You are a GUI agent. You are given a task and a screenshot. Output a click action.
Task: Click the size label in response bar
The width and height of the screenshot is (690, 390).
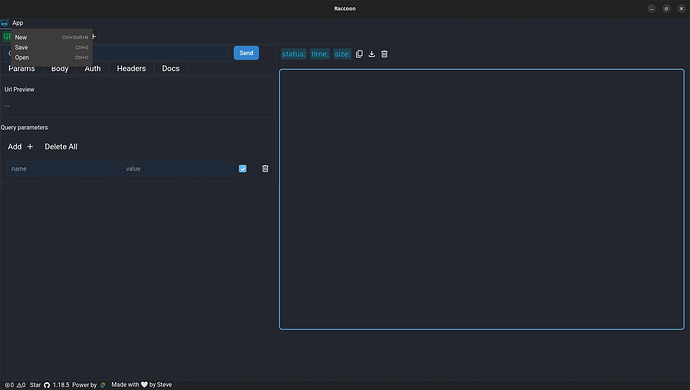click(342, 54)
